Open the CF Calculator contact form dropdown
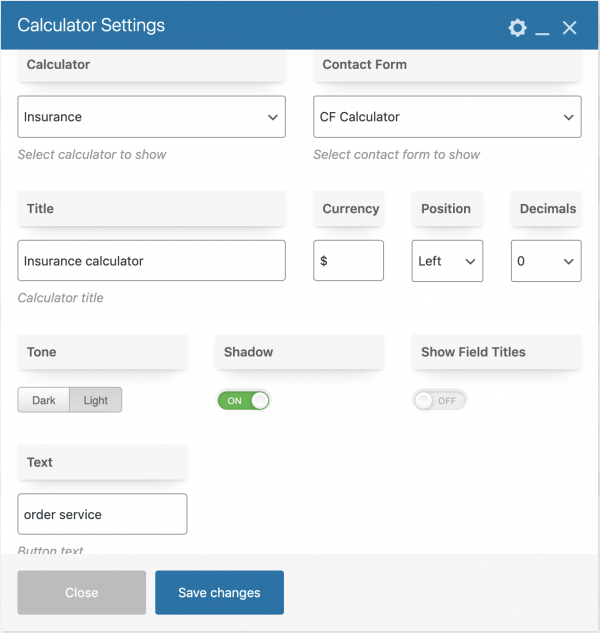The width and height of the screenshot is (600, 633). pos(447,117)
